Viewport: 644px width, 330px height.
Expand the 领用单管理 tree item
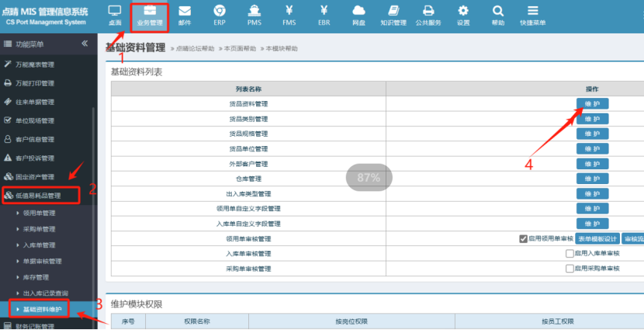(39, 212)
